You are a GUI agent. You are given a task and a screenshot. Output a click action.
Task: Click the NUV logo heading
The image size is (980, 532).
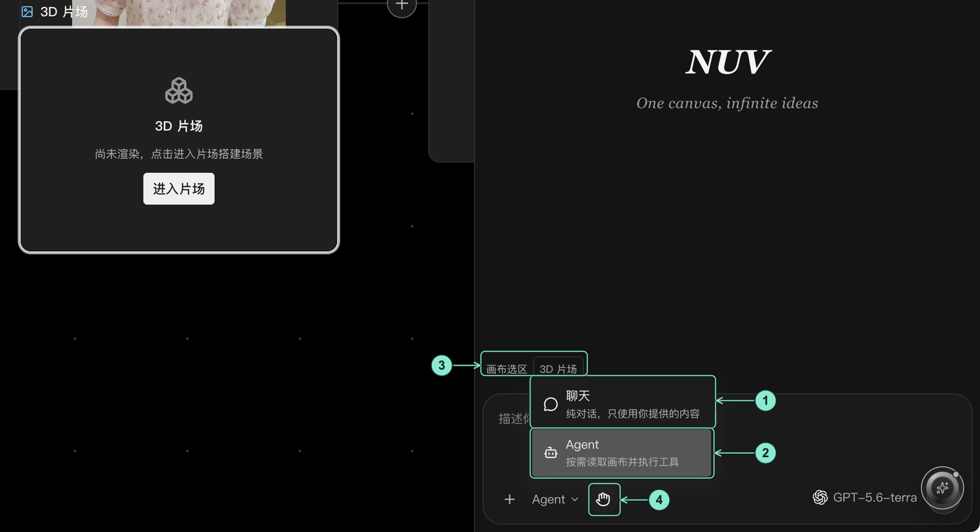[727, 62]
